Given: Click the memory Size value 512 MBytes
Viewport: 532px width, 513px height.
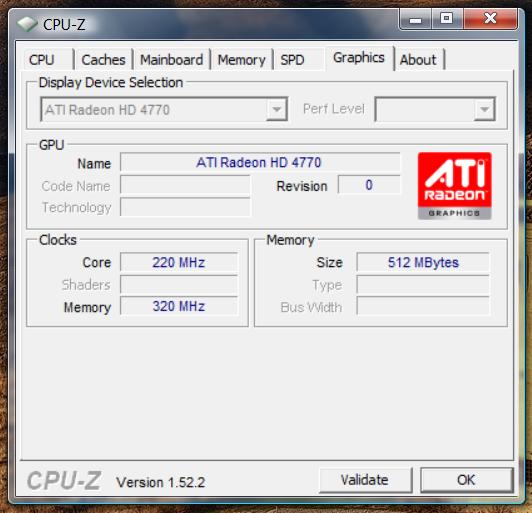Looking at the screenshot, I should tap(423, 263).
